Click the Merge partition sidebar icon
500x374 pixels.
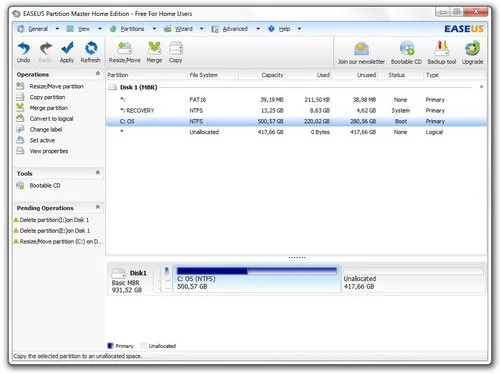tap(20, 108)
